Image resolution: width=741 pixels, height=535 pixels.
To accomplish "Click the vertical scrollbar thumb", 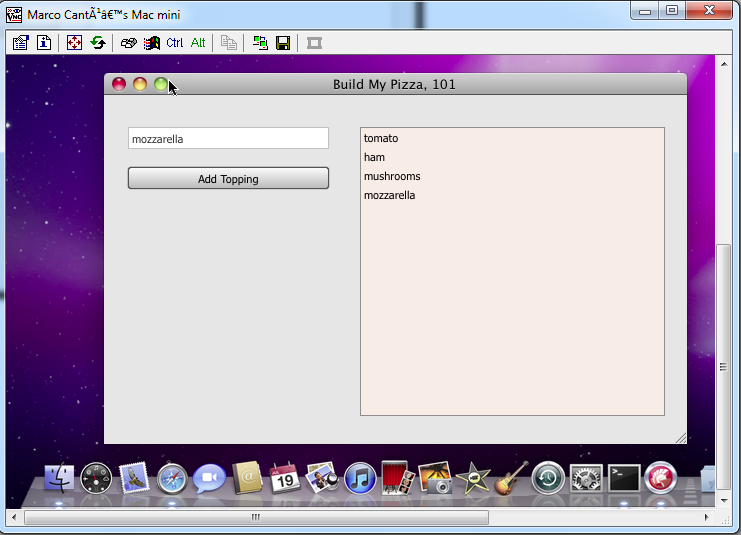I will click(724, 367).
